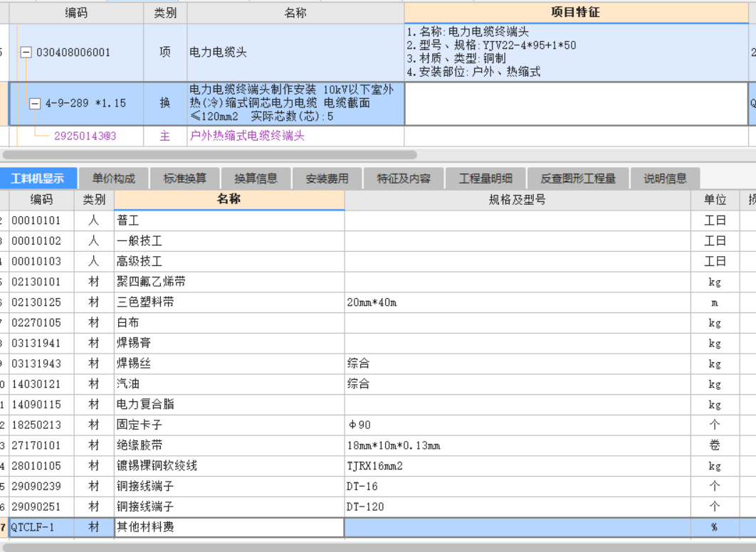Click the 项目特征 column header

coord(576,13)
